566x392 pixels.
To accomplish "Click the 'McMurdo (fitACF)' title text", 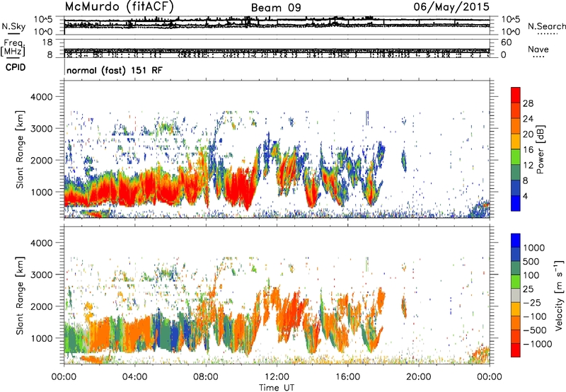I will 119,6.
